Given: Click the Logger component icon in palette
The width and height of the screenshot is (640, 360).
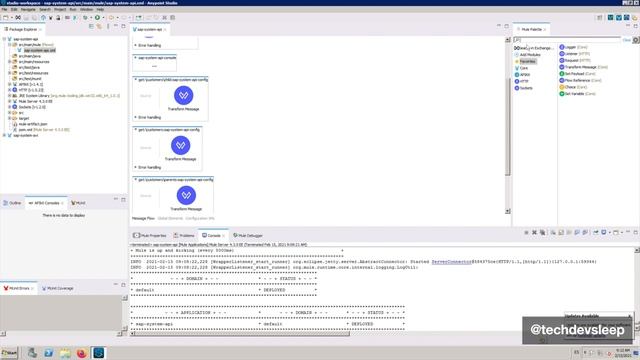Looking at the screenshot, I should tap(562, 47).
